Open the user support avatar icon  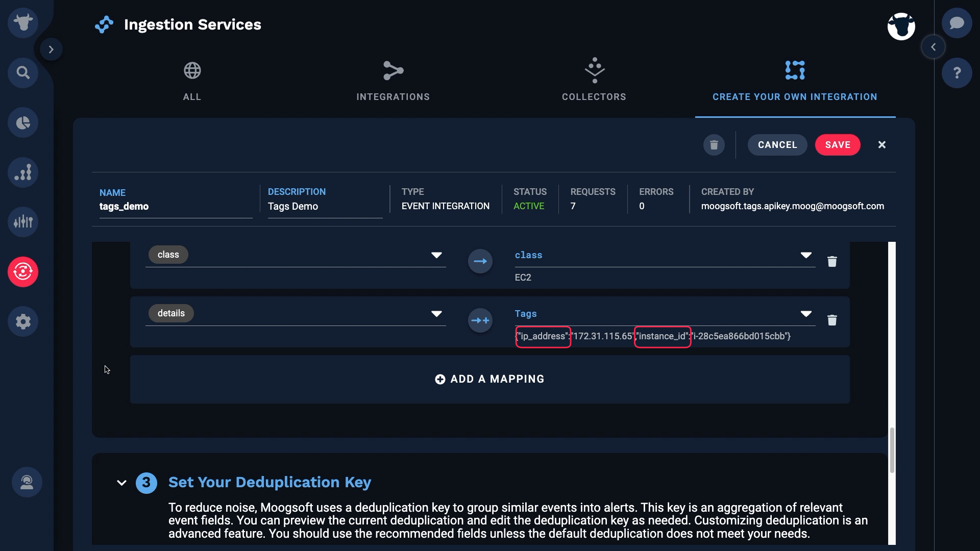pos(27,482)
